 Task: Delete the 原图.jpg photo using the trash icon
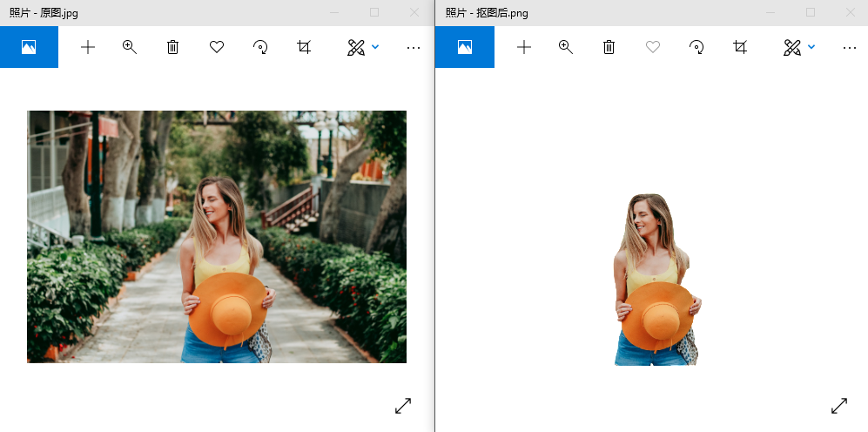coord(173,47)
